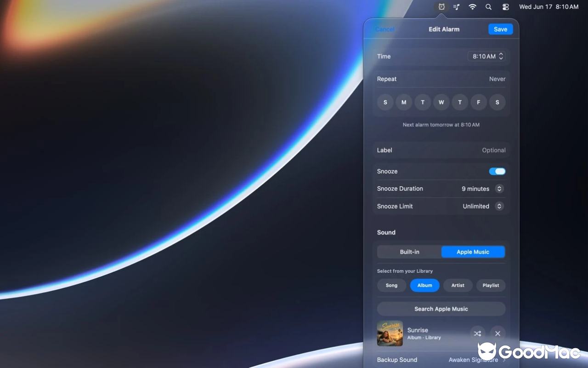
Task: Click the Sunrise album artwork
Action: point(390,333)
